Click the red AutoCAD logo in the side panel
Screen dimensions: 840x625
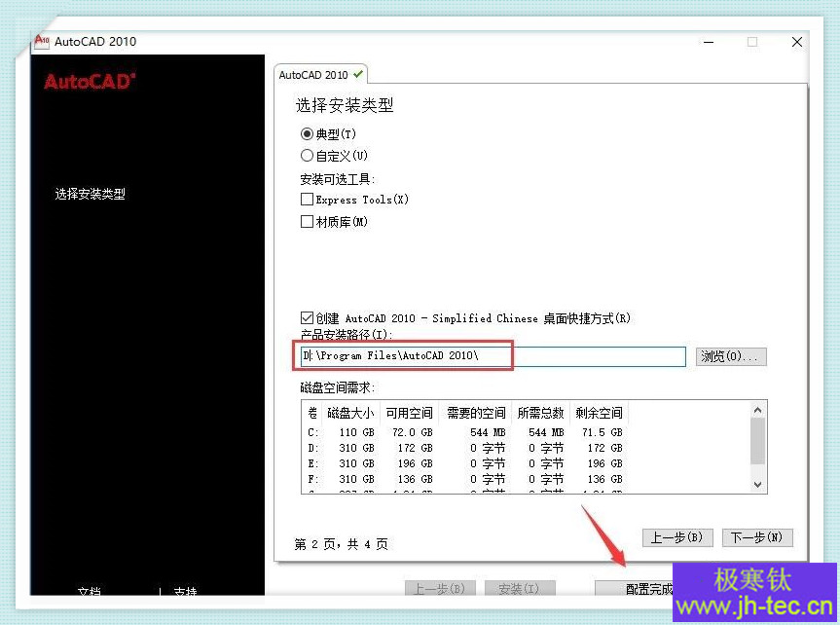(90, 82)
